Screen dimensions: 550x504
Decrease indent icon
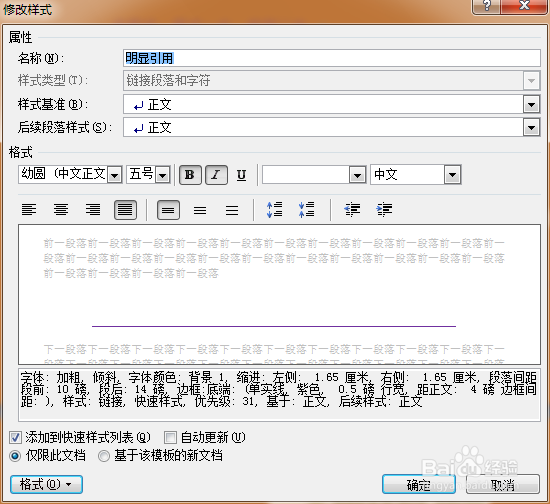pos(352,210)
